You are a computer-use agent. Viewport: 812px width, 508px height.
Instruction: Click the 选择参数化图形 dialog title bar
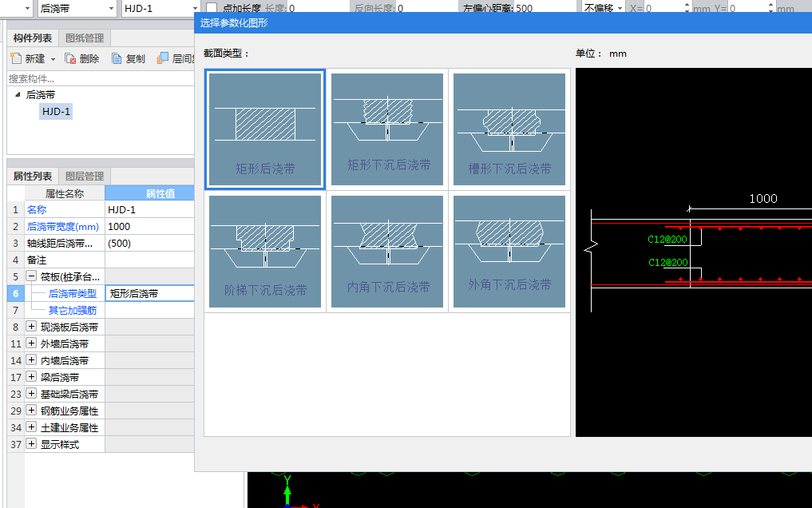[503, 23]
